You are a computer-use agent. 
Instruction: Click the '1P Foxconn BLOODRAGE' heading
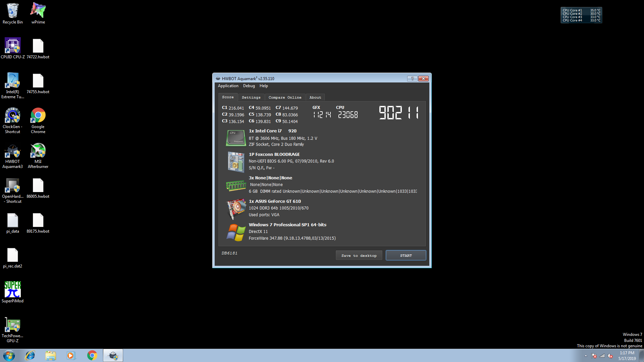point(274,154)
